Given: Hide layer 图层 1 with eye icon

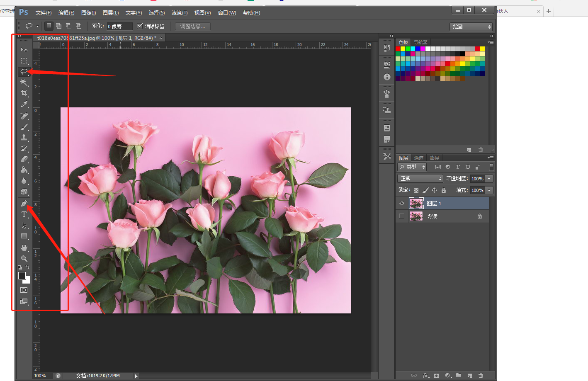Looking at the screenshot, I should 401,203.
